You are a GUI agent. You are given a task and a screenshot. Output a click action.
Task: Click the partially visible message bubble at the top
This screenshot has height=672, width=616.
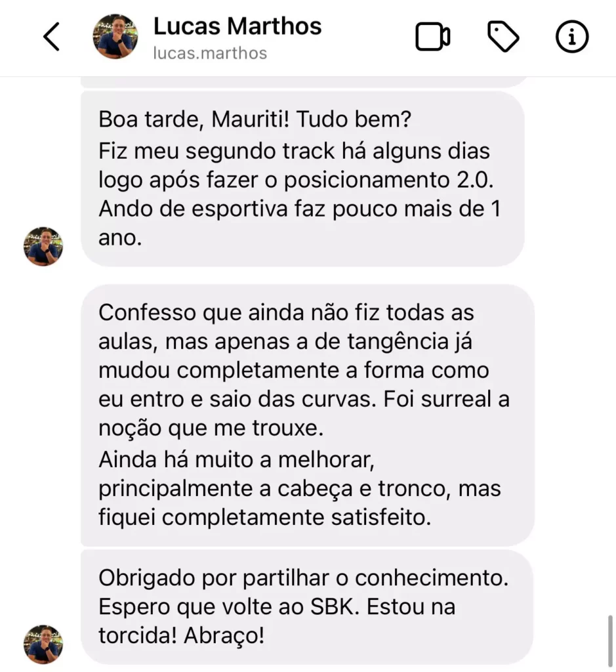tap(304, 82)
